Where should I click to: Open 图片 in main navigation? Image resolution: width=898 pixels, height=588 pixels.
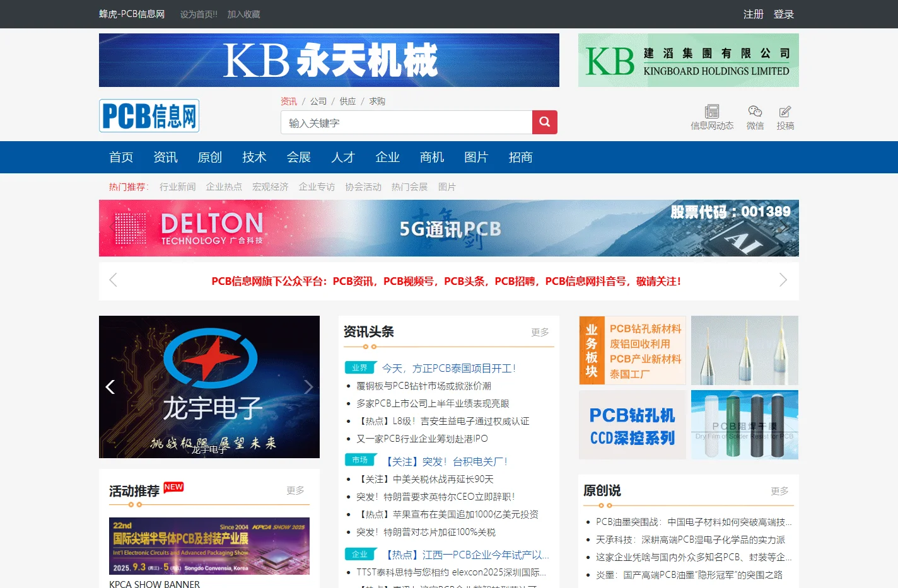click(x=476, y=157)
